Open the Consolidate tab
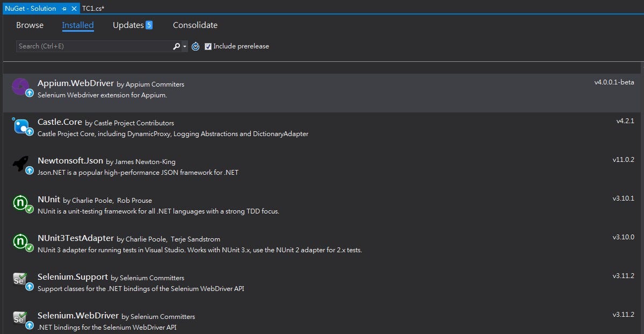This screenshot has width=644, height=334. click(x=194, y=25)
